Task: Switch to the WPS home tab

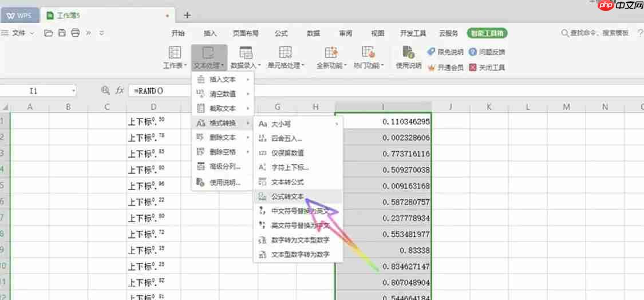Action: [19, 15]
